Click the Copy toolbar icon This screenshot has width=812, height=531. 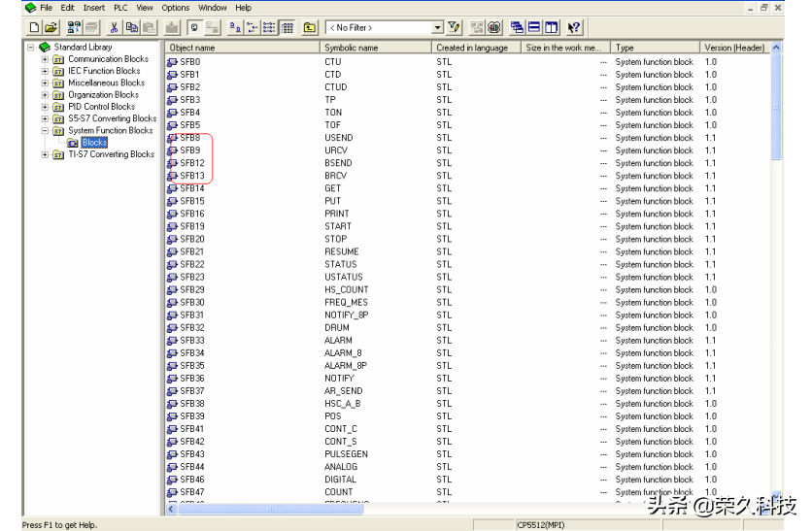click(129, 28)
